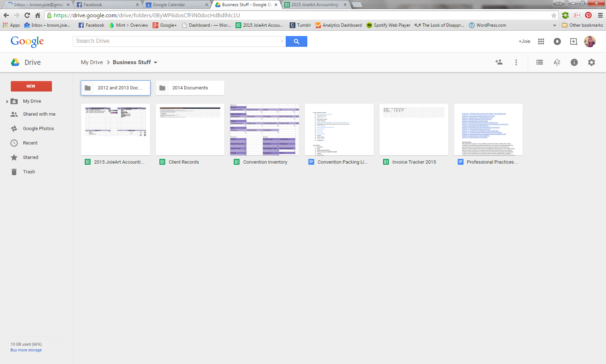Expand search options arrow in Search Drive
Image resolution: width=606 pixels, height=364 pixels.
click(x=282, y=41)
